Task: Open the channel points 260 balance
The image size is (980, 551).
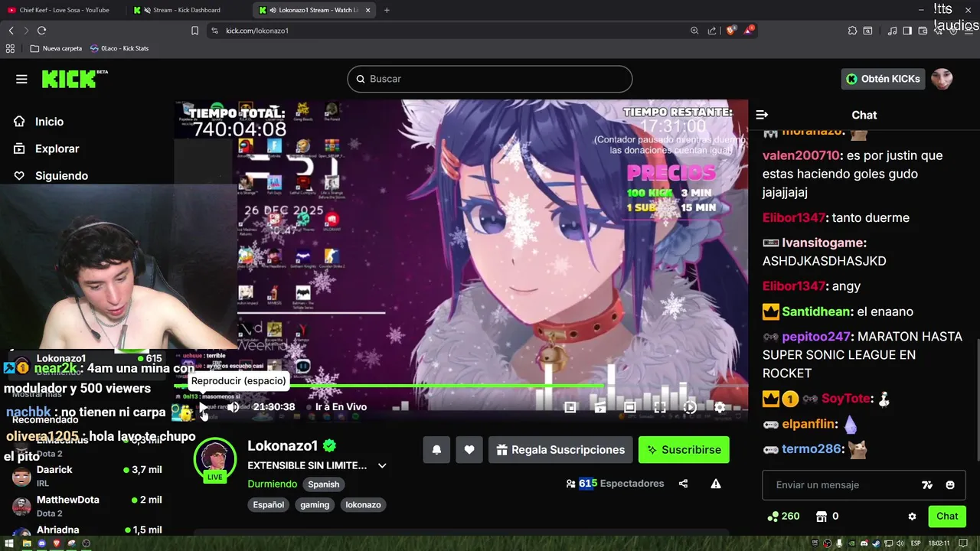Action: click(x=783, y=517)
